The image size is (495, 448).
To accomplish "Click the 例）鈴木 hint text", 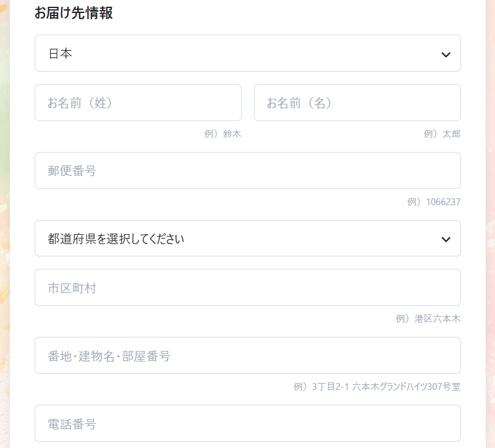I will click(x=222, y=134).
